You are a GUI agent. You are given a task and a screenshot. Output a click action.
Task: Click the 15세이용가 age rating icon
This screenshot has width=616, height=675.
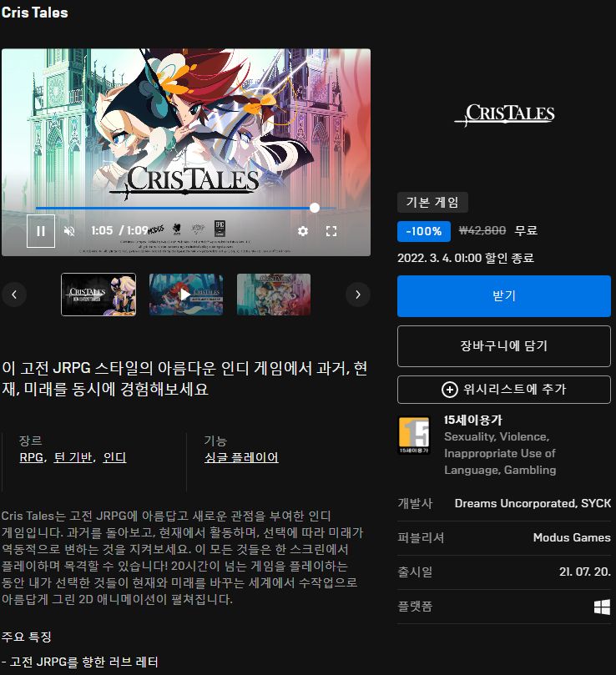[x=414, y=436]
